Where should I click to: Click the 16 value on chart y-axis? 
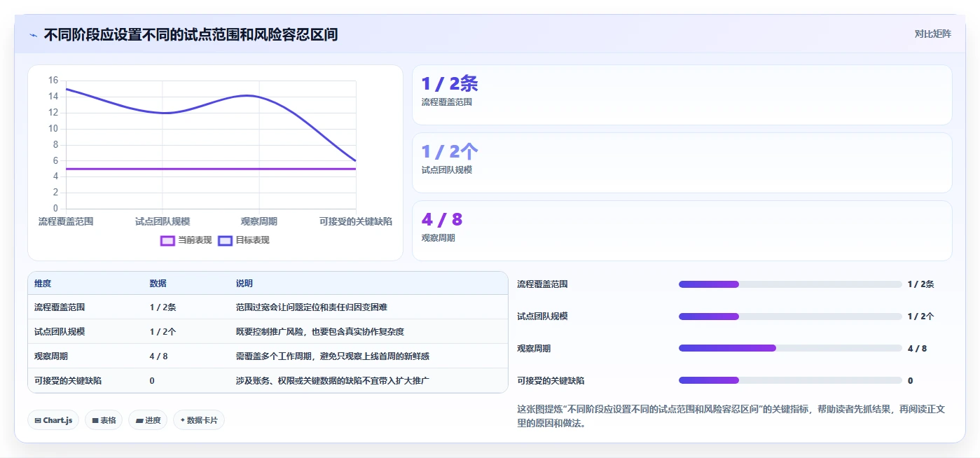pos(53,81)
